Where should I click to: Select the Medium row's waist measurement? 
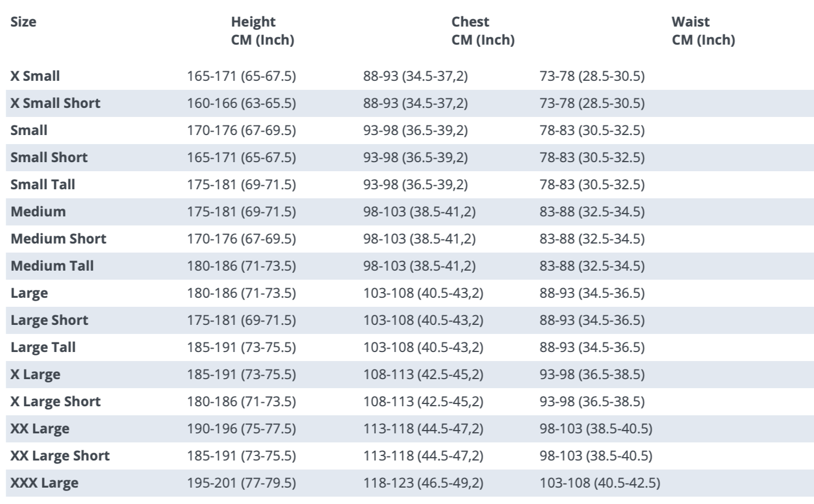(x=592, y=212)
